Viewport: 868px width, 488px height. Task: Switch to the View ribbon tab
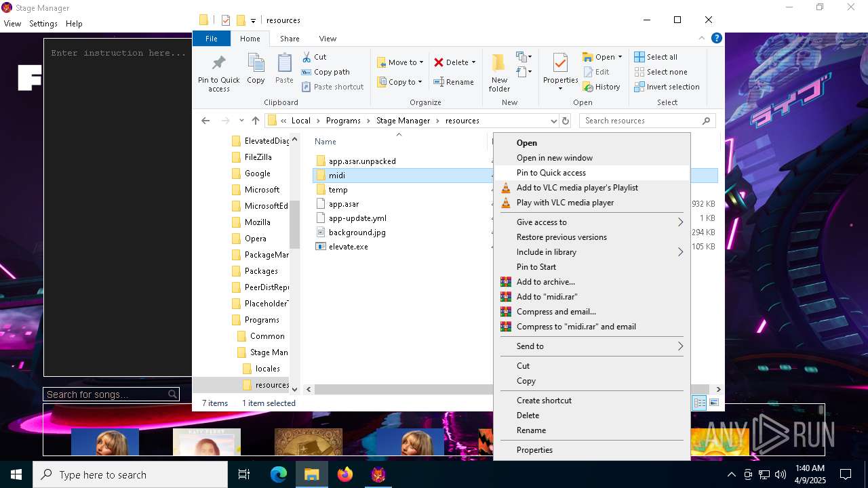click(328, 39)
